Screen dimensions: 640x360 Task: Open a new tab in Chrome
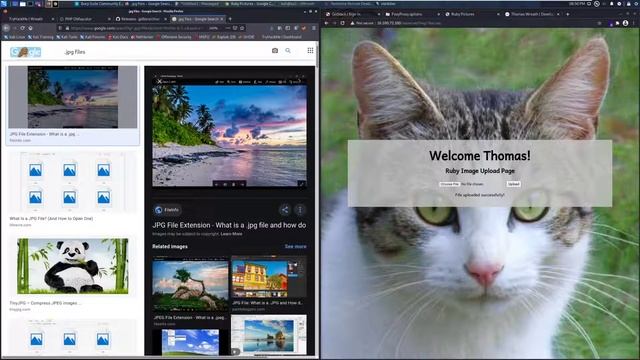pos(568,14)
